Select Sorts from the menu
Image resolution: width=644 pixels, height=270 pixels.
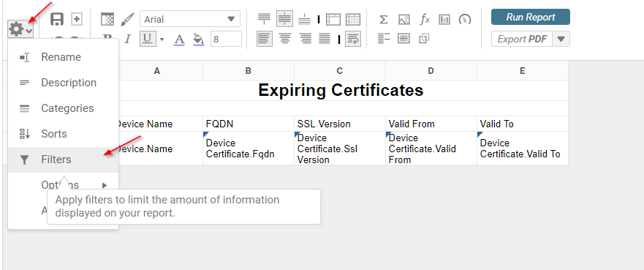coord(64,134)
